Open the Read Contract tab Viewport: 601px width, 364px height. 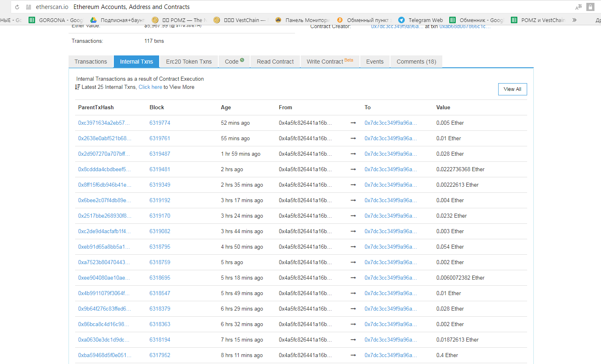(x=275, y=62)
